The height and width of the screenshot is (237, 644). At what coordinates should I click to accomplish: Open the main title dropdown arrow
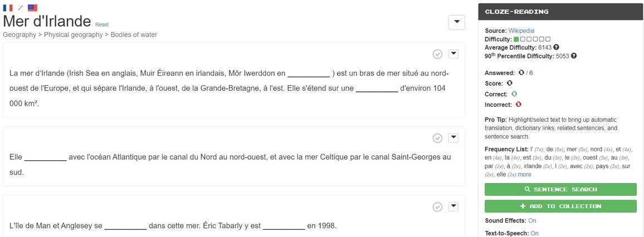pyautogui.click(x=456, y=23)
